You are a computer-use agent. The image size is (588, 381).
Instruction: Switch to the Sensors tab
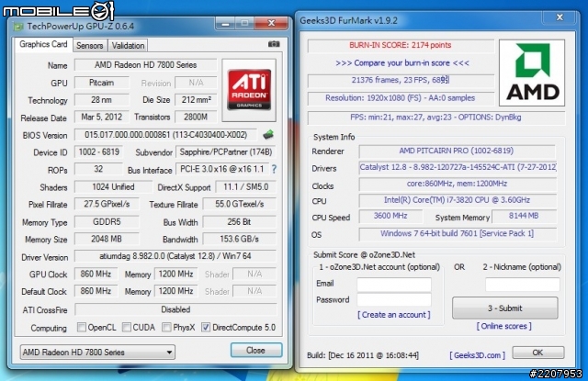point(90,45)
